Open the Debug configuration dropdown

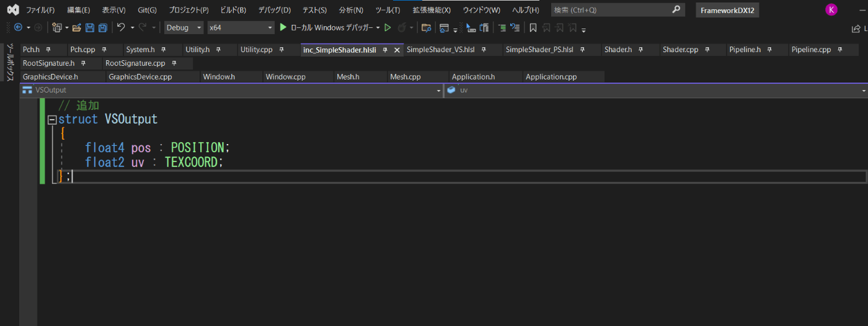(x=184, y=27)
